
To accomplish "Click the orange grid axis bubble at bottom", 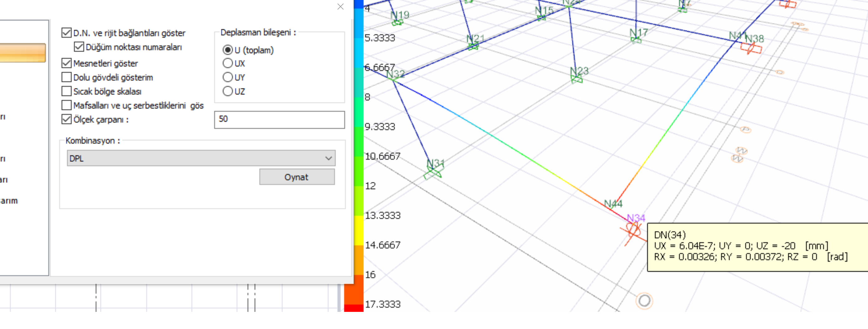I will click(x=644, y=301).
